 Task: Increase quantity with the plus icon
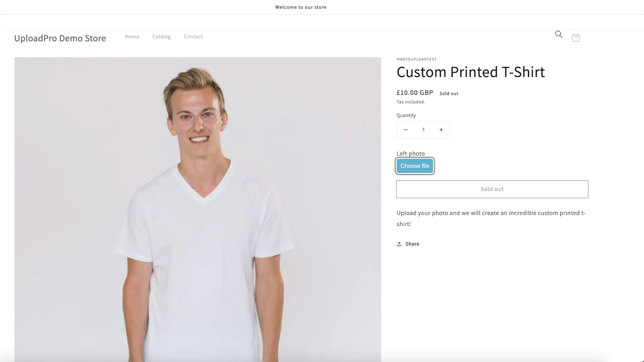(441, 130)
